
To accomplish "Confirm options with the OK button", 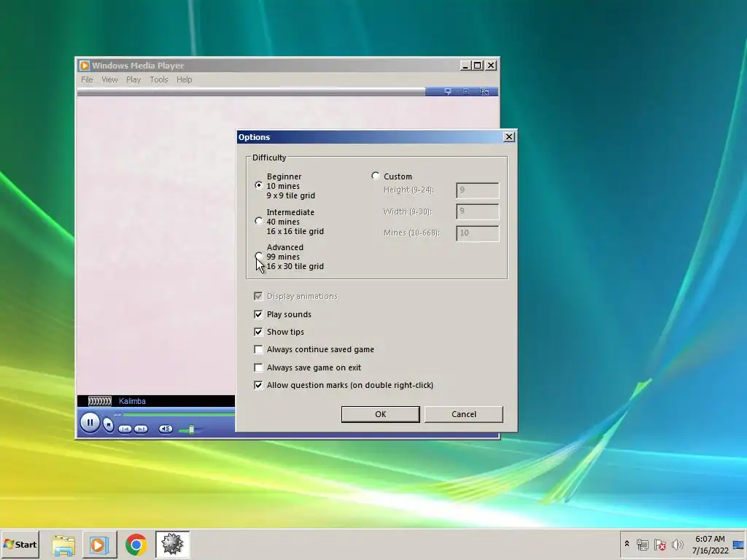I will [x=380, y=414].
